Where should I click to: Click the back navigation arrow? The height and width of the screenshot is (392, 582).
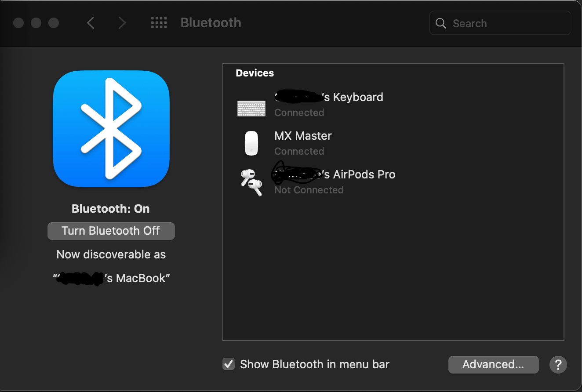[91, 22]
